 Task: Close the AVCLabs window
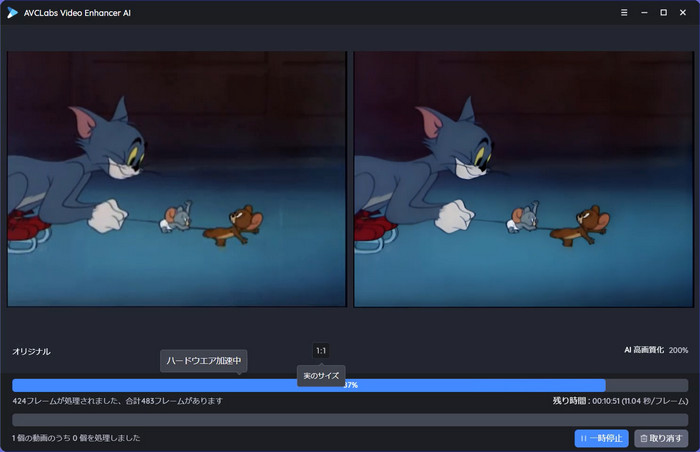683,13
